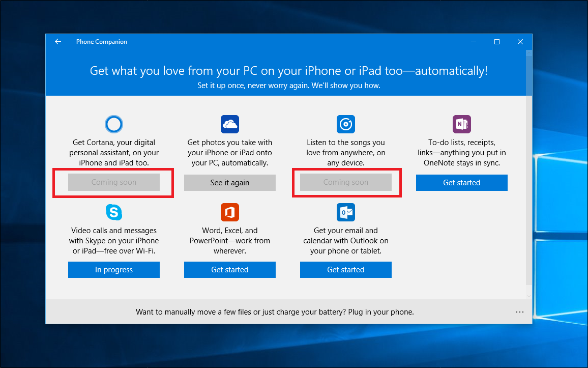
Task: Open the three-dot more options menu
Action: tap(519, 312)
